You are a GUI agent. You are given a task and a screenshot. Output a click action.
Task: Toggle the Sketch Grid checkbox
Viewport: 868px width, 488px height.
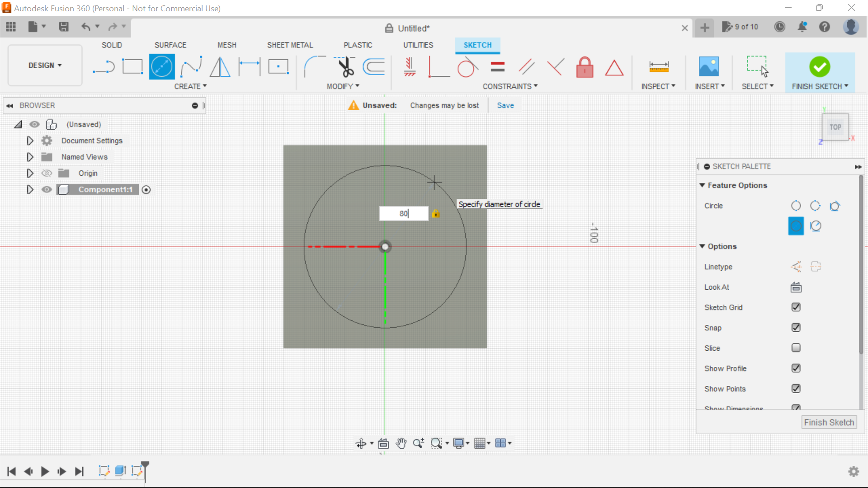[796, 307]
